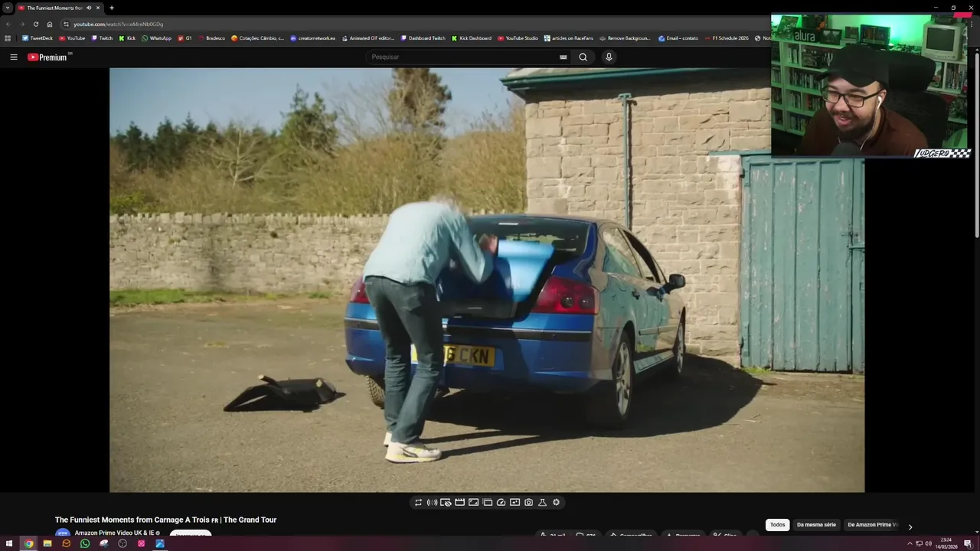
Task: Click the video filters sparkle icon
Action: click(514, 503)
